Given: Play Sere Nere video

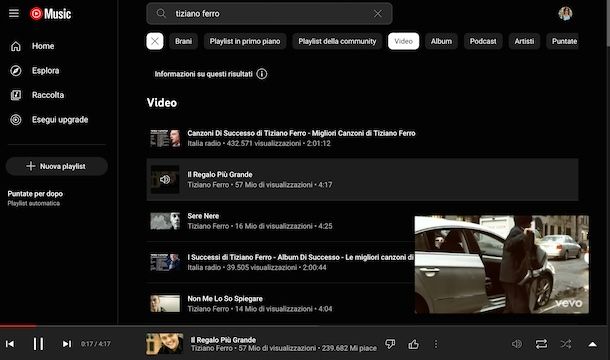Looking at the screenshot, I should tap(203, 216).
